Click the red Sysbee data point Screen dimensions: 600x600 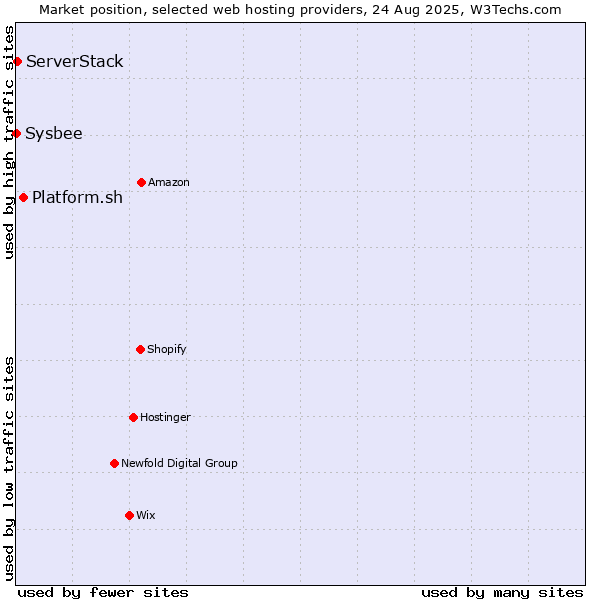click(x=16, y=134)
